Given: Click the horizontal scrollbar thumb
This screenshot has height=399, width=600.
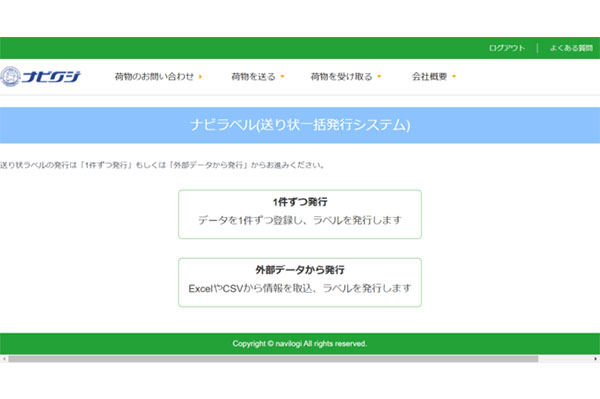Looking at the screenshot, I should tap(273, 359).
